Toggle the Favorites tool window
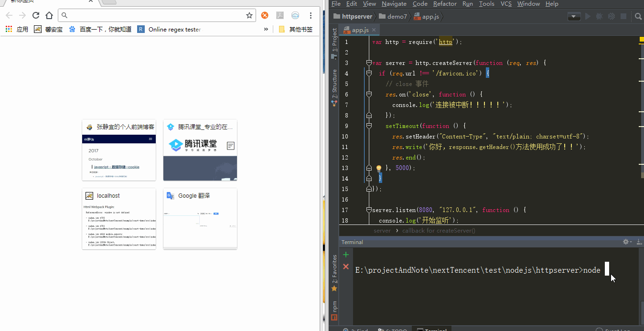Screen dimensions: 644x331 pyautogui.click(x=334, y=273)
